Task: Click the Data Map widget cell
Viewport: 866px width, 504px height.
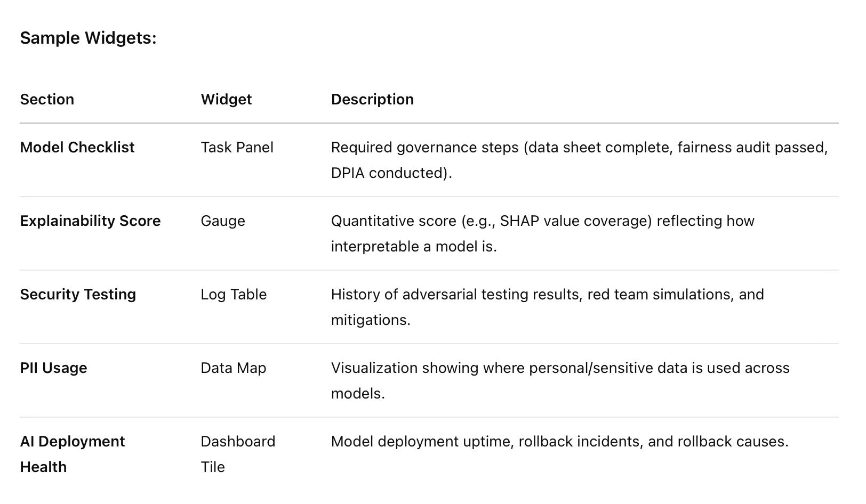Action: pyautogui.click(x=233, y=368)
